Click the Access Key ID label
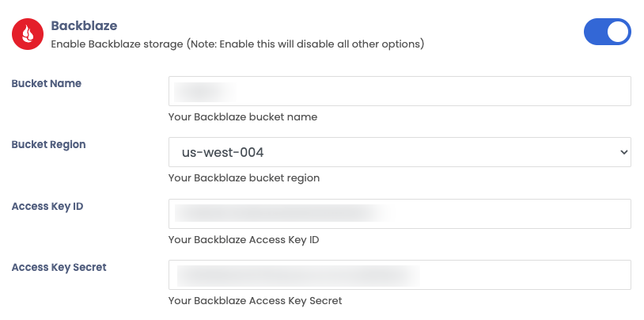The width and height of the screenshot is (644, 320). click(47, 206)
